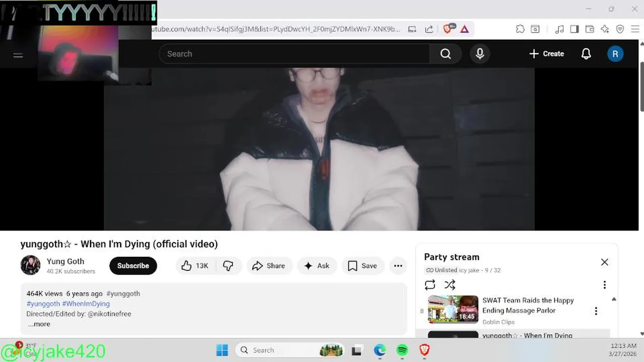Select the SWAT Team Raids video title
The width and height of the screenshot is (644, 362).
click(528, 305)
